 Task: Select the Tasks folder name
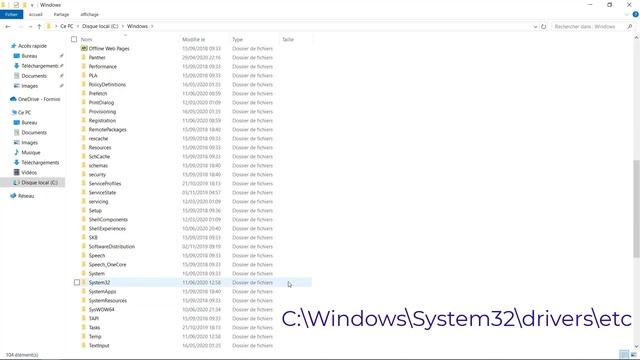(x=94, y=327)
